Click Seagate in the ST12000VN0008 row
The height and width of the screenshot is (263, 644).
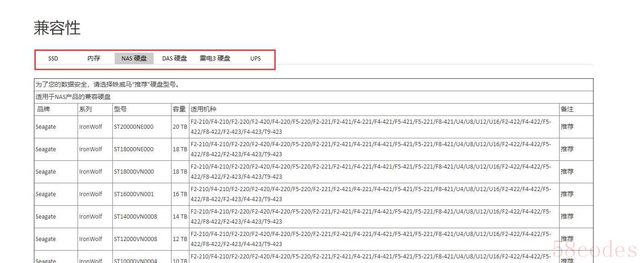tap(45, 239)
